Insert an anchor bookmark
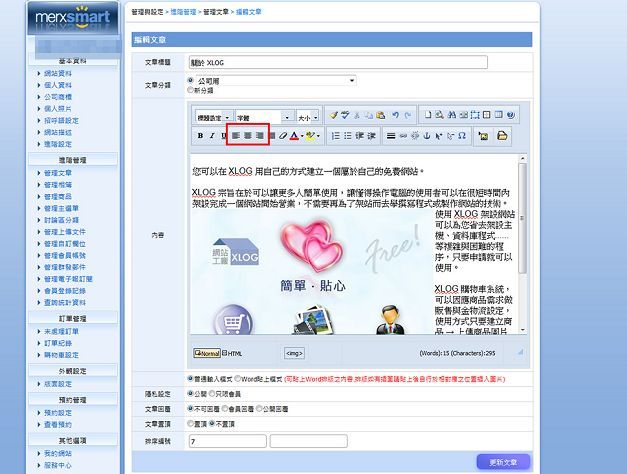 point(427,136)
